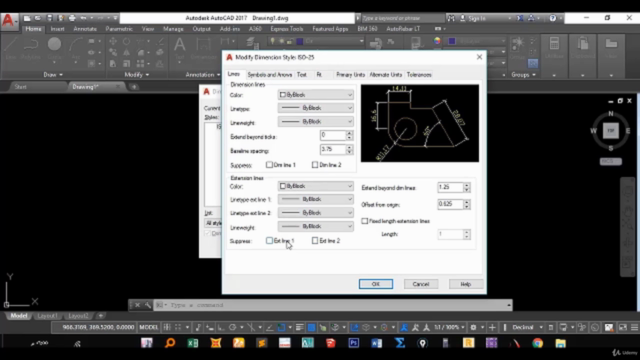The height and width of the screenshot is (360, 640).
Task: Add a new layout with plus icon
Action: [x=101, y=316]
